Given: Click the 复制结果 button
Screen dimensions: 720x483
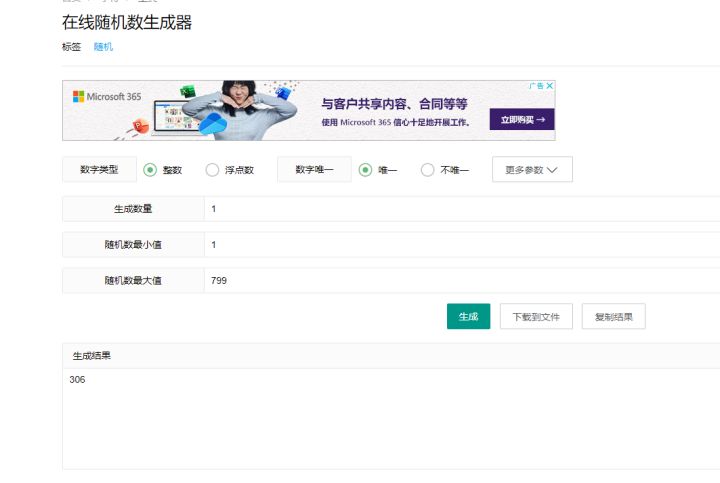Looking at the screenshot, I should click(x=613, y=316).
